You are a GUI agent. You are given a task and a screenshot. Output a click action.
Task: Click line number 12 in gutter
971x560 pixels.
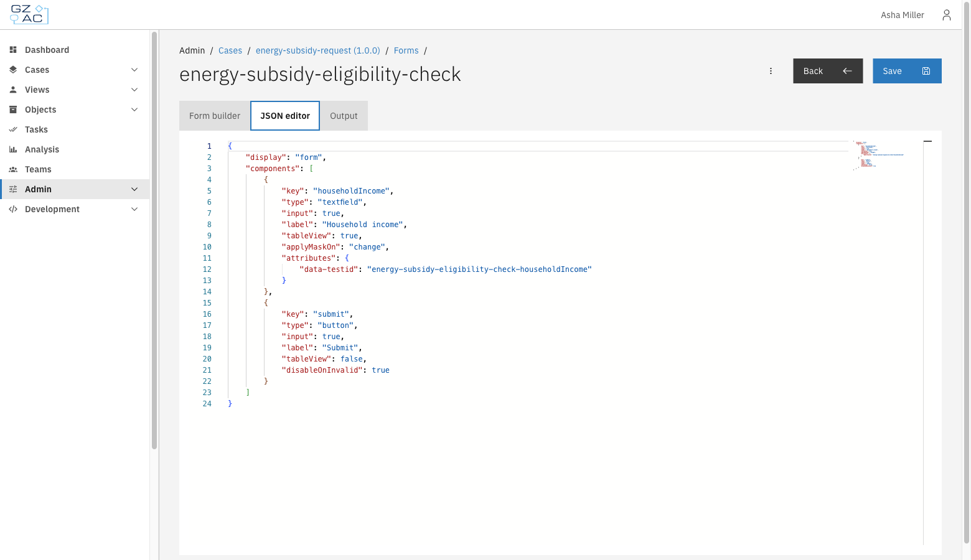pos(207,269)
